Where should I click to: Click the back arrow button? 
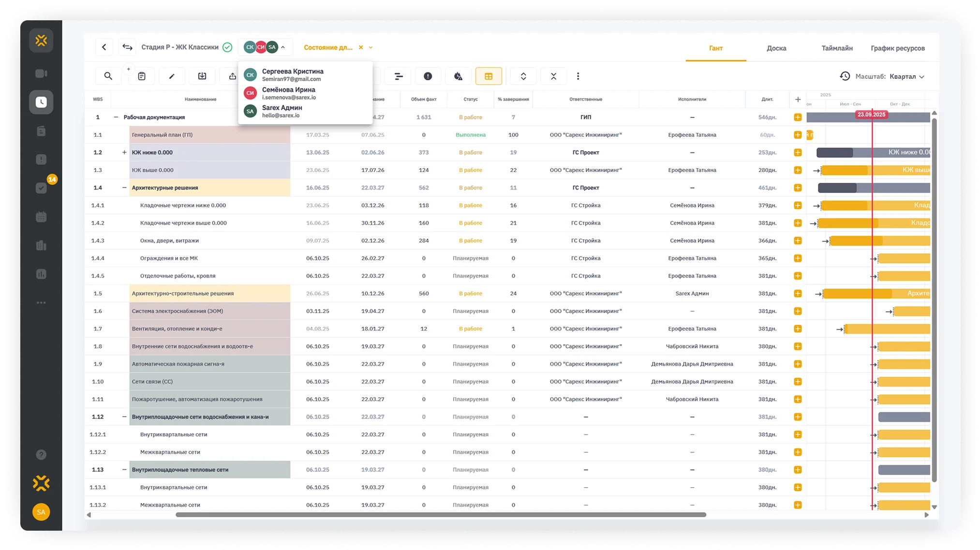click(x=104, y=47)
